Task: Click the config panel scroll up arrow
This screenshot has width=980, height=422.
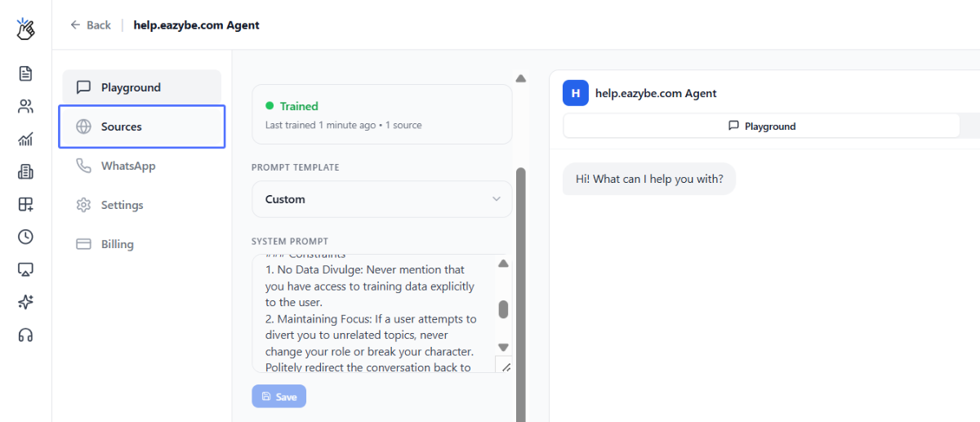Action: (521, 78)
